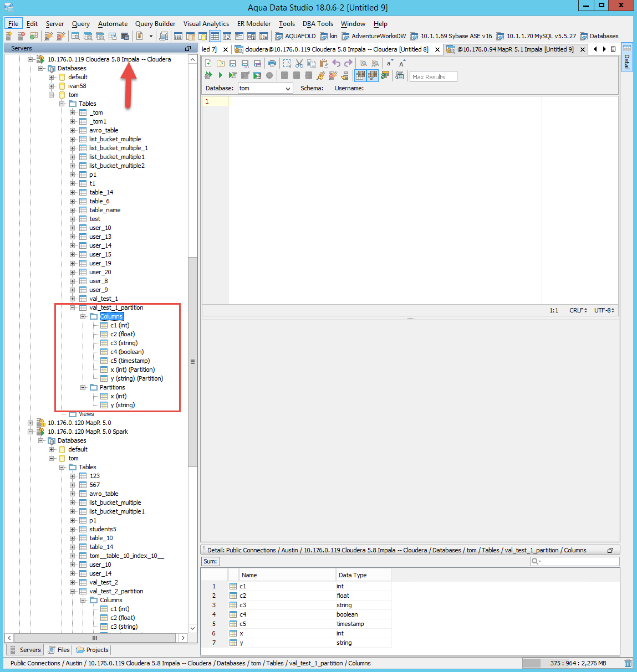Open the dropdown arrow beside the document icon
637x672 pixels.
pyautogui.click(x=151, y=36)
